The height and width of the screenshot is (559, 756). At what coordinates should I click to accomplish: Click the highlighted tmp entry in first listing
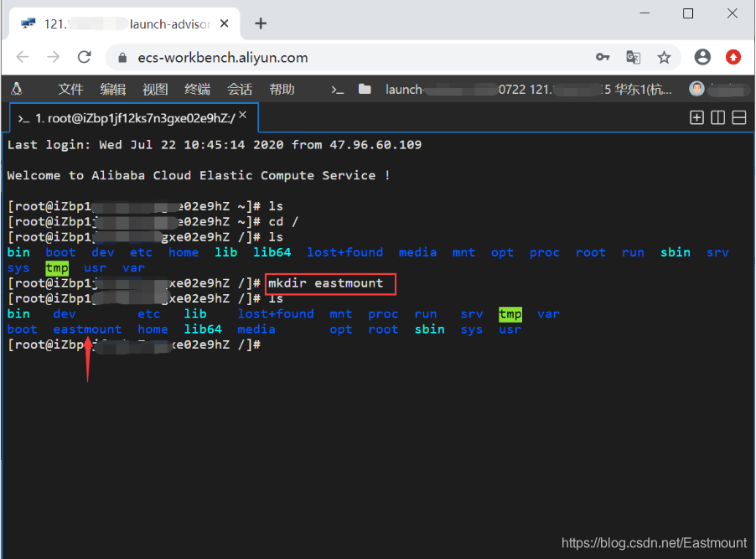[57, 267]
